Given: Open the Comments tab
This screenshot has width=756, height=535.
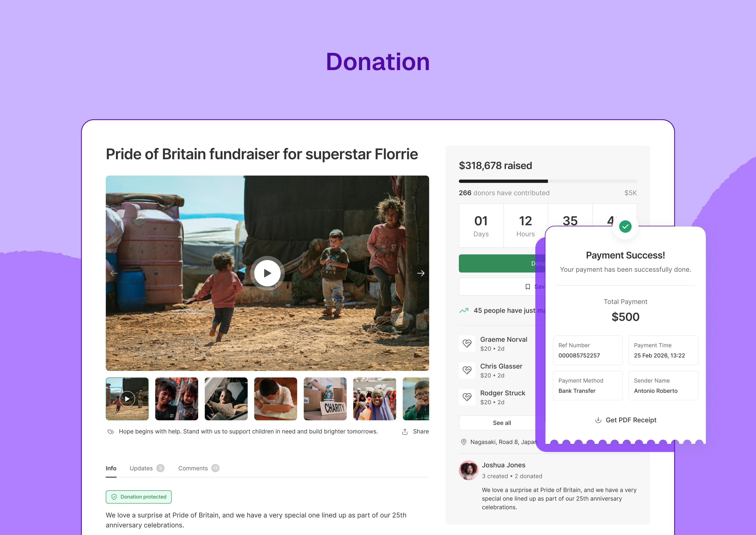Looking at the screenshot, I should (x=193, y=468).
